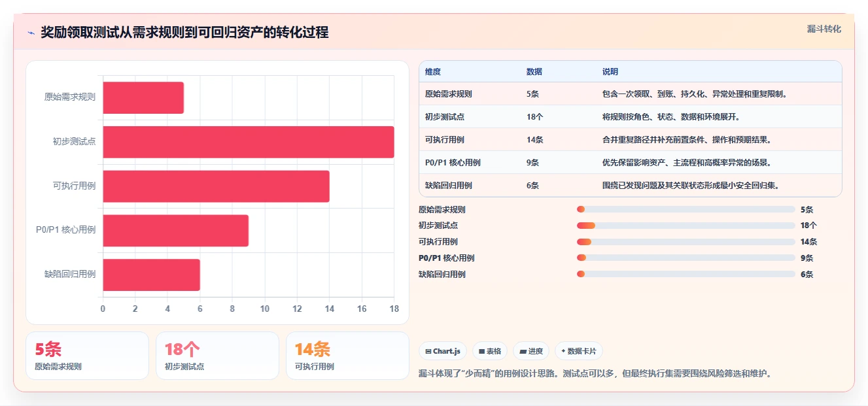The height and width of the screenshot is (406, 868).
Task: Click the 缺陷回归用例 progress bar
Action: 686,275
